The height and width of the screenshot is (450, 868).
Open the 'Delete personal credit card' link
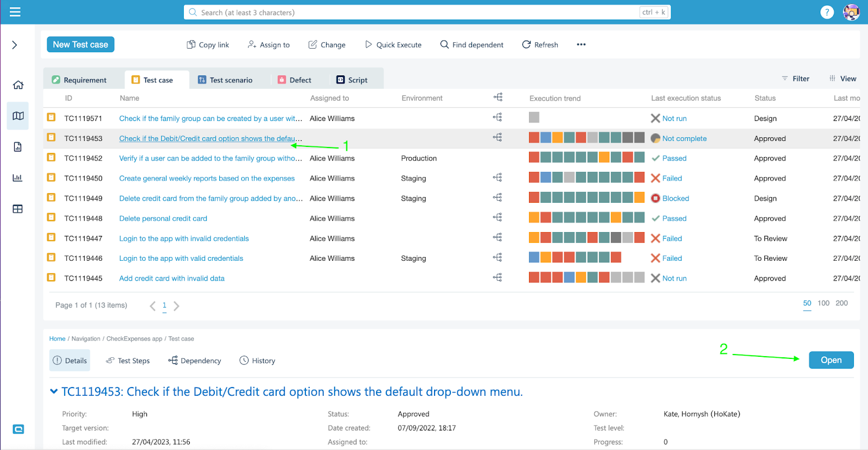[163, 218]
